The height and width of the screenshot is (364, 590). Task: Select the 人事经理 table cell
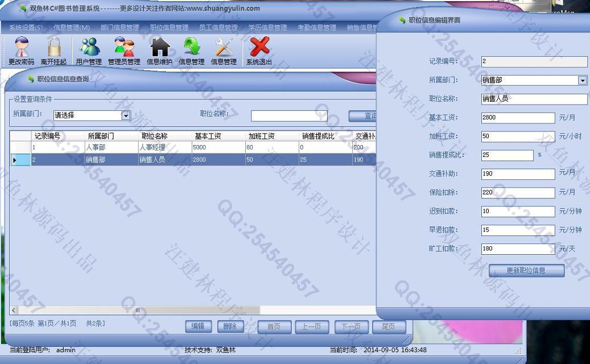[x=165, y=147]
